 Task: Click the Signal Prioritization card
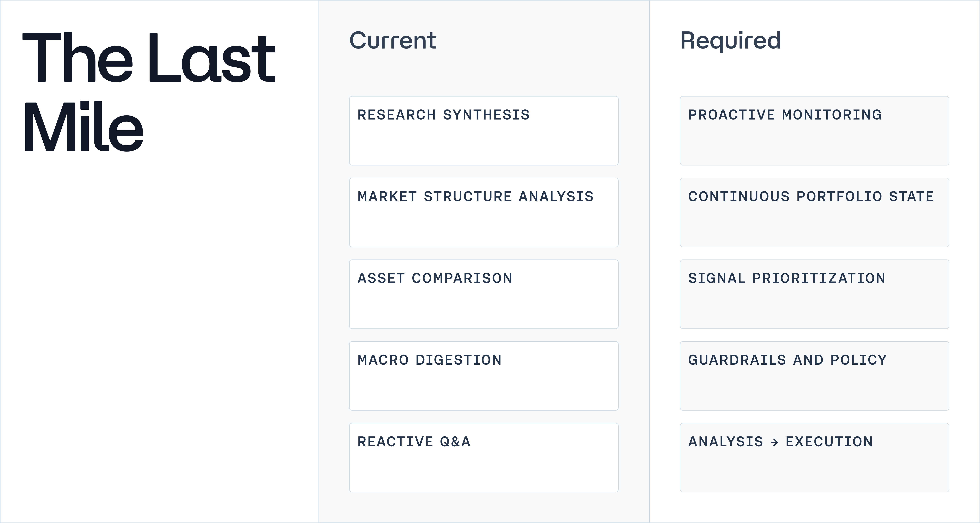point(814,294)
